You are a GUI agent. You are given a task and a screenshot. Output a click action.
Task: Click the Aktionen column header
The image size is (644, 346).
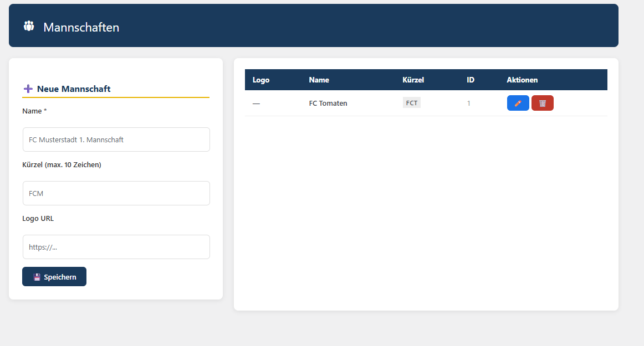(x=522, y=80)
